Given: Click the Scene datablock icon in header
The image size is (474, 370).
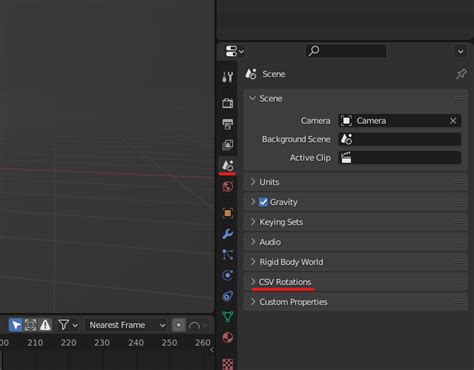Looking at the screenshot, I should 251,74.
